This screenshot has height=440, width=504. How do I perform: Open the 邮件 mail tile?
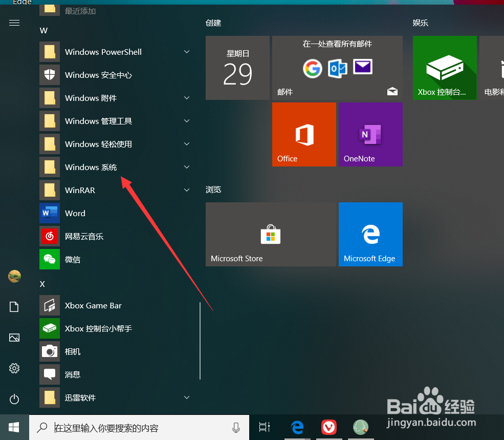[x=338, y=68]
